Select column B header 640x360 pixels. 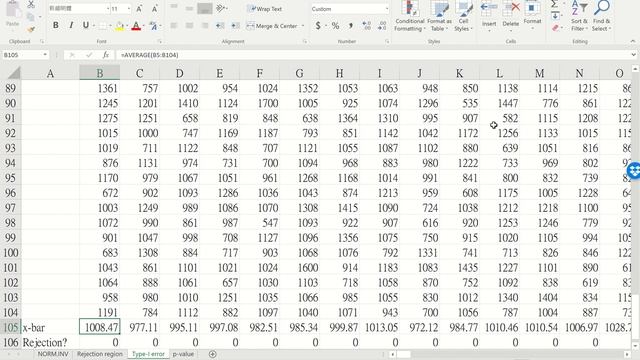pyautogui.click(x=100, y=73)
